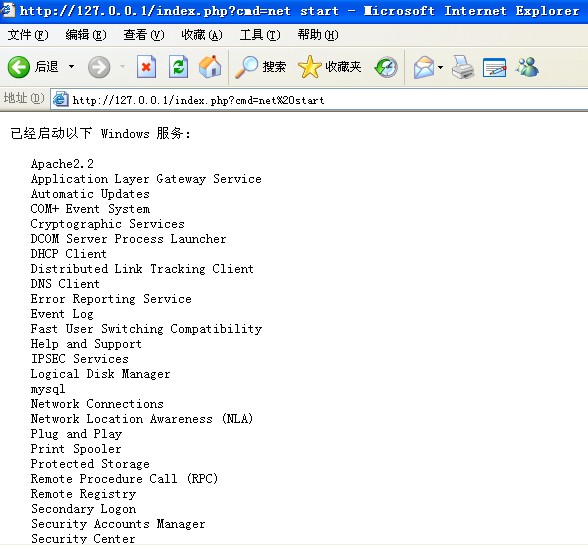
Task: Open Search with the magnifying glass
Action: pos(260,67)
